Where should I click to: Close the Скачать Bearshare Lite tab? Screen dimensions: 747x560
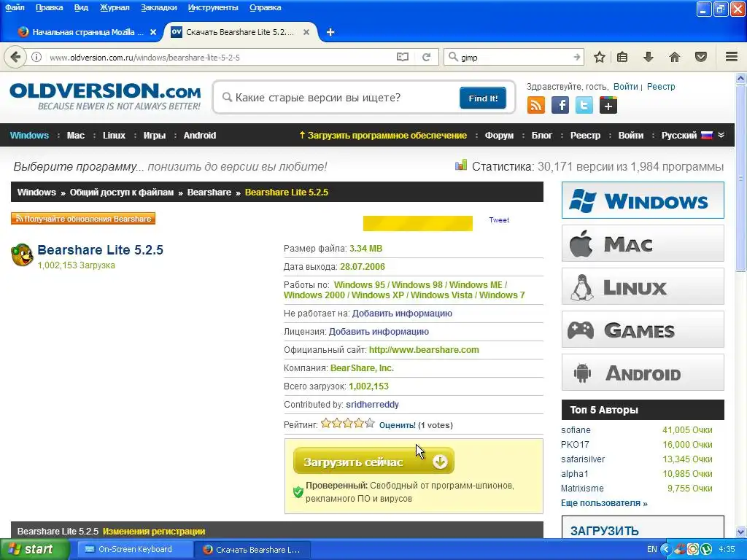[306, 32]
